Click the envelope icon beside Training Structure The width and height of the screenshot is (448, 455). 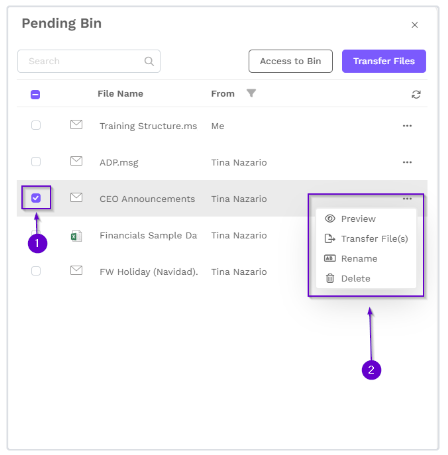(76, 125)
